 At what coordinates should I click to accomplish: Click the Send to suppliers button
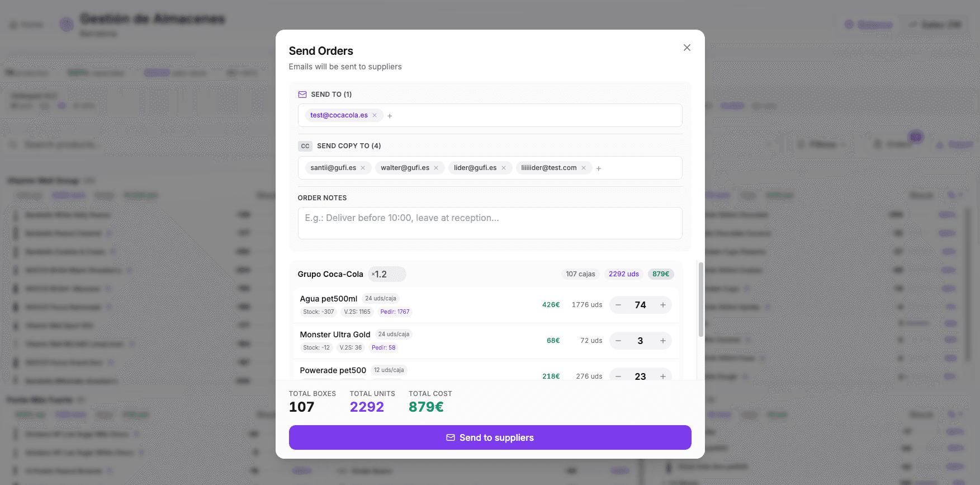[490, 437]
